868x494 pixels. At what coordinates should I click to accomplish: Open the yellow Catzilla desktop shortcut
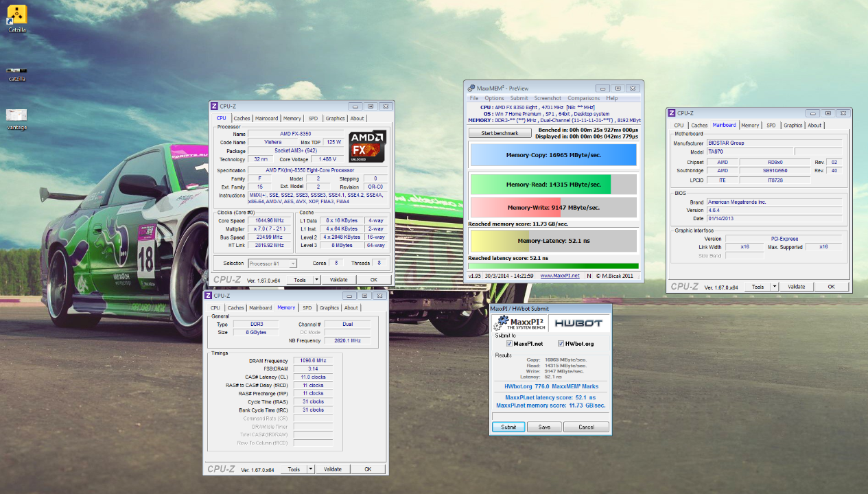pyautogui.click(x=16, y=14)
